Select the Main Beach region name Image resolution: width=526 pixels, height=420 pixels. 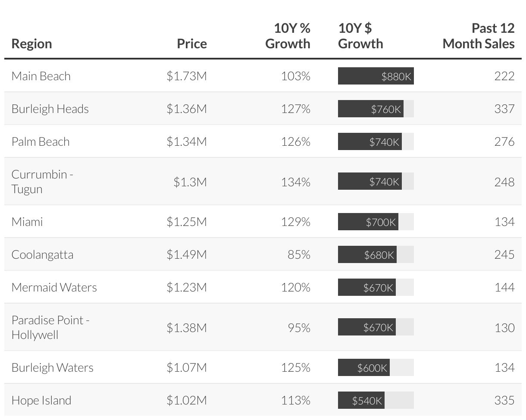click(x=41, y=76)
